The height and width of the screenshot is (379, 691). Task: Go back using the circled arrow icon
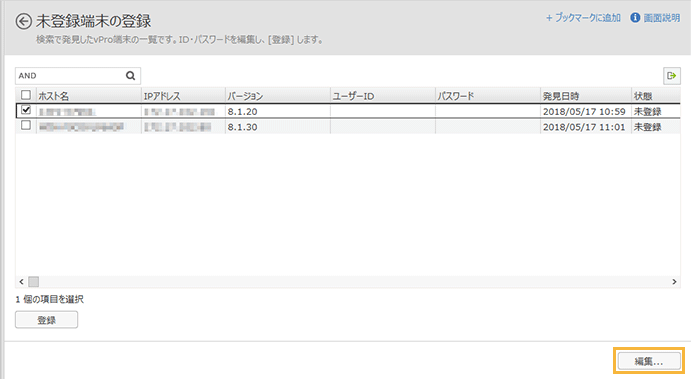(24, 21)
